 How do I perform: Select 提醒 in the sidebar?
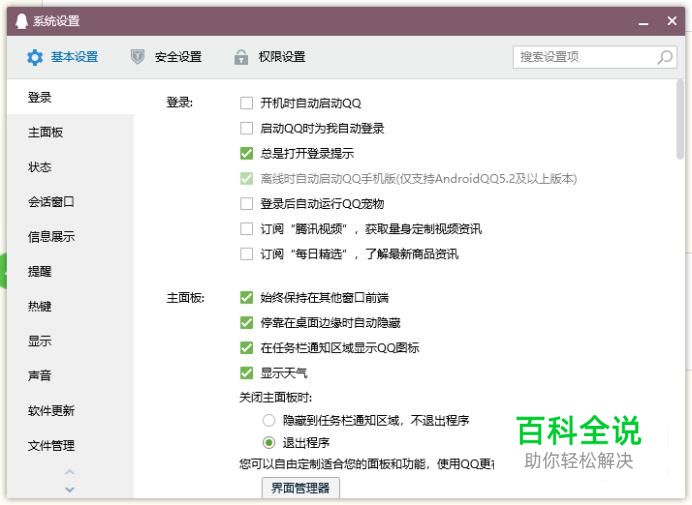[x=70, y=271]
